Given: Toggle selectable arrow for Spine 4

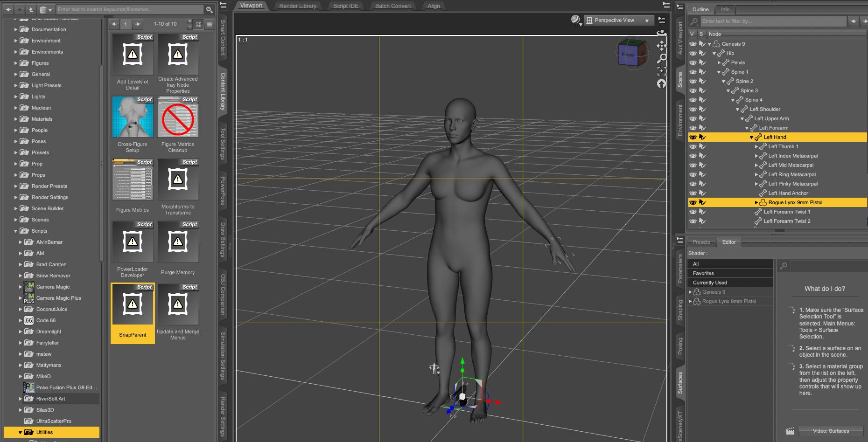Looking at the screenshot, I should tap(702, 100).
